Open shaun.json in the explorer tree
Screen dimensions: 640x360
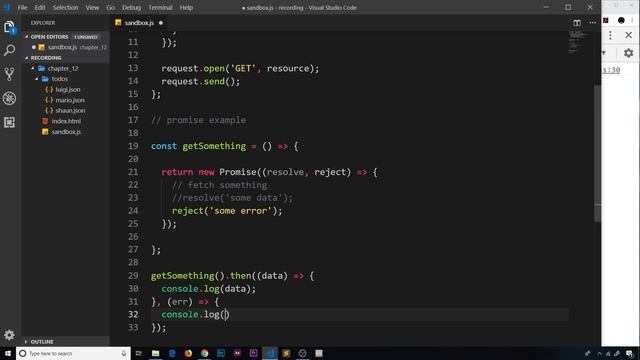70,111
